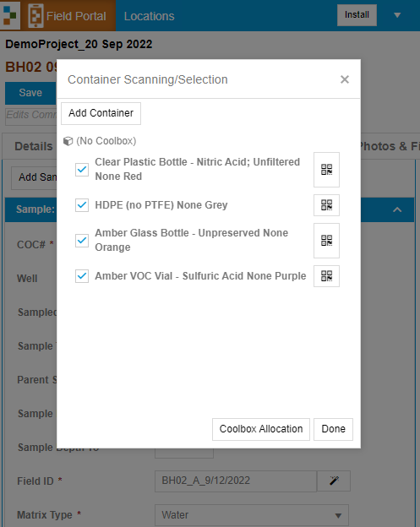
Task: Click the Field ID magic wand icon
Action: click(334, 481)
